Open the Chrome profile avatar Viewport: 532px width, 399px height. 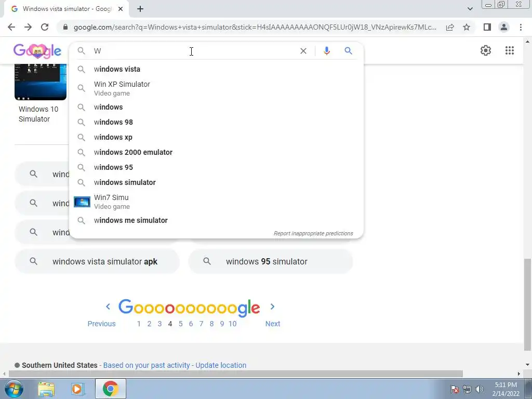point(504,27)
